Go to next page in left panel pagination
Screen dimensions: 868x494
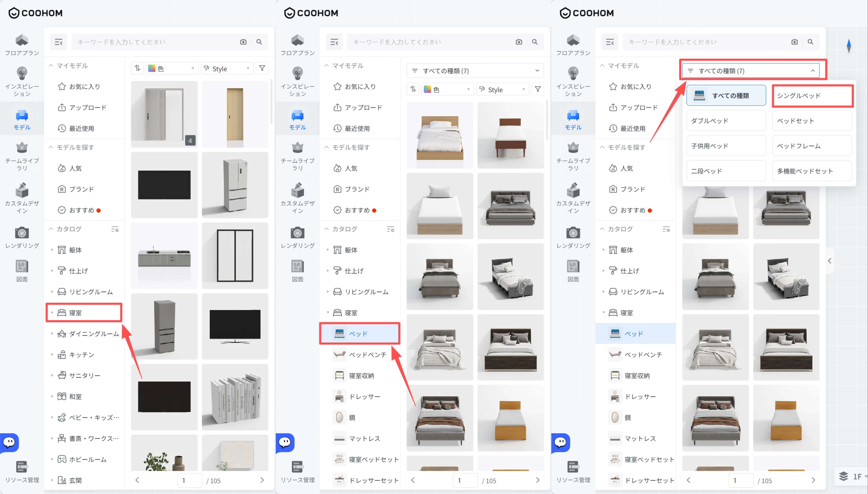point(262,480)
